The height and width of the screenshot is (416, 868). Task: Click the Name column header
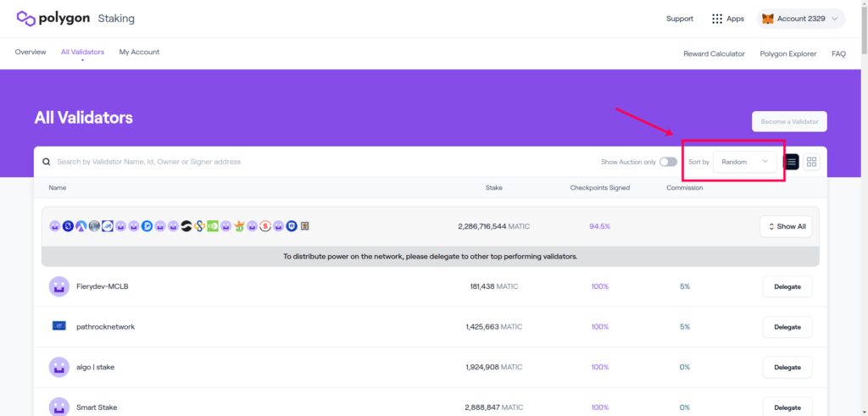click(58, 187)
